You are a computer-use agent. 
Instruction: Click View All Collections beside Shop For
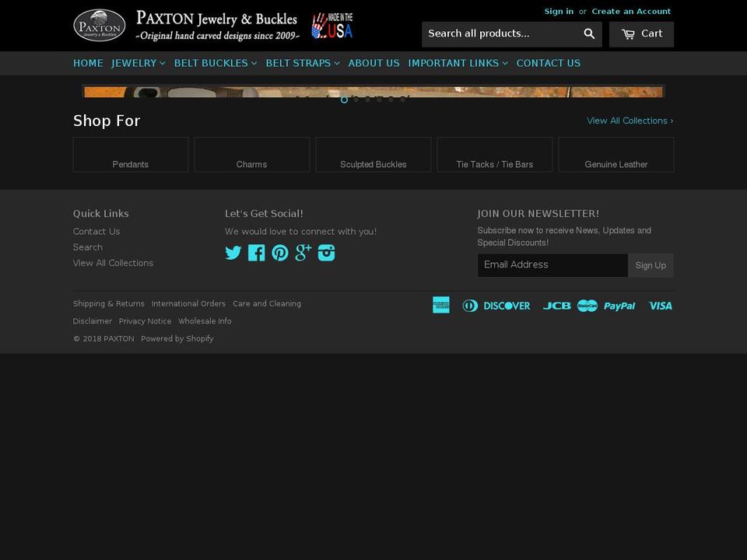(x=630, y=121)
